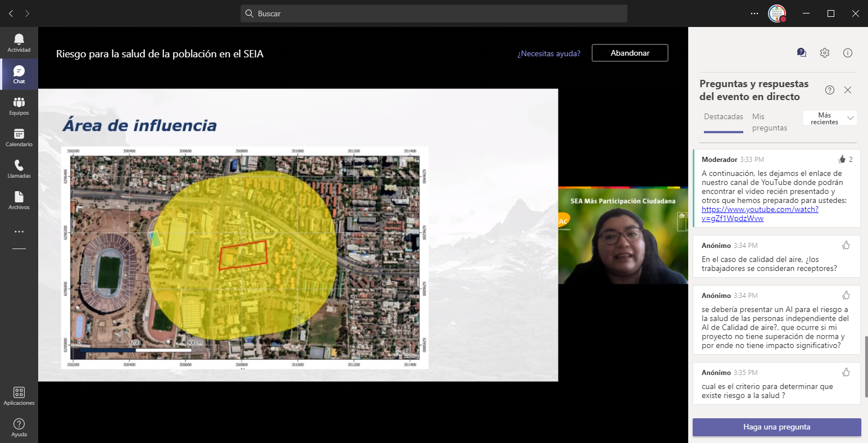This screenshot has width=868, height=443.
Task: Open Archivos in the sidebar
Action: [19, 200]
